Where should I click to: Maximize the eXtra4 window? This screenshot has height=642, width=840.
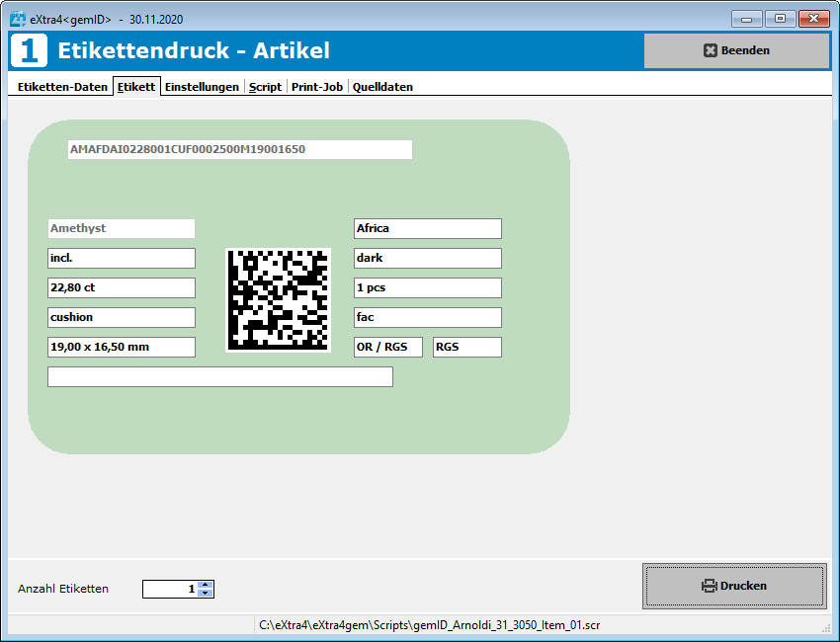781,19
